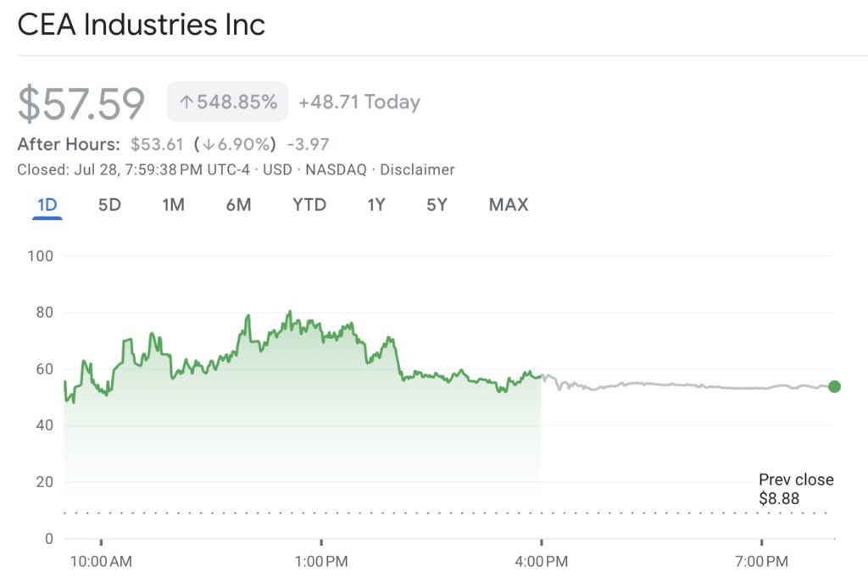Click the 4:00 PM axis label
Image resolution: width=868 pixels, height=588 pixels.
click(541, 561)
